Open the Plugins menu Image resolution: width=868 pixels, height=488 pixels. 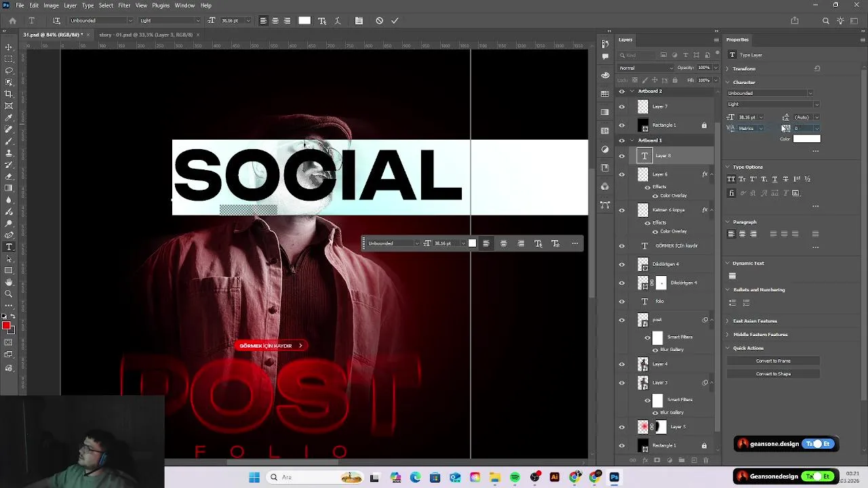161,5
